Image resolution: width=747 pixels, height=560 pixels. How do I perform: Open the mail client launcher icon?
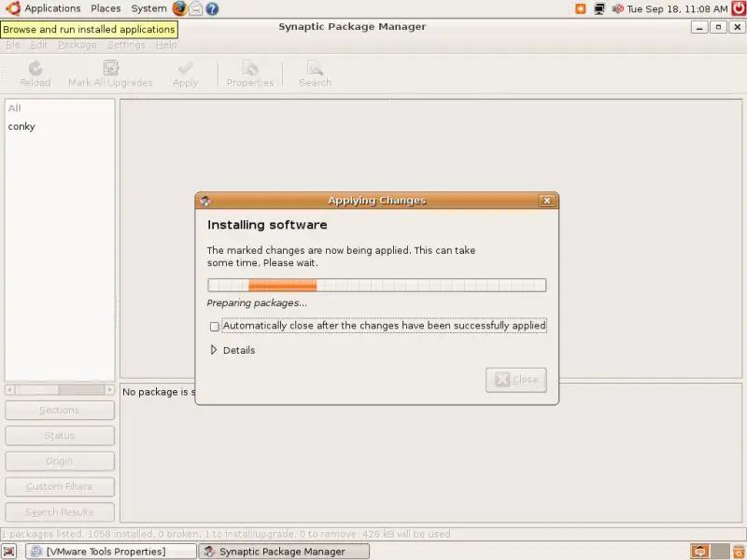196,8
